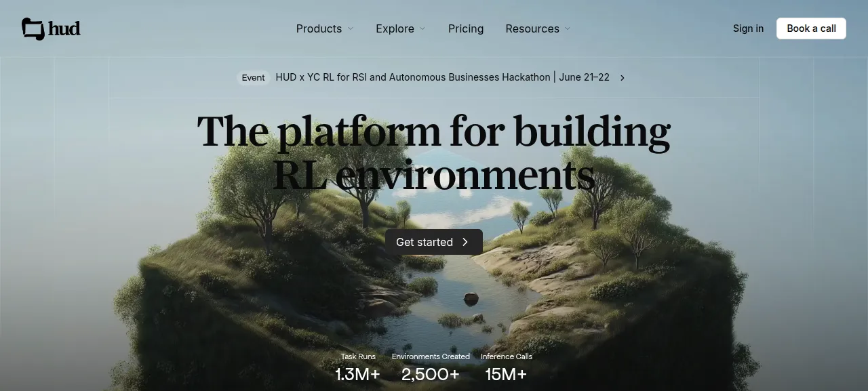Click the arrow after the hackathon announcement

click(x=622, y=78)
